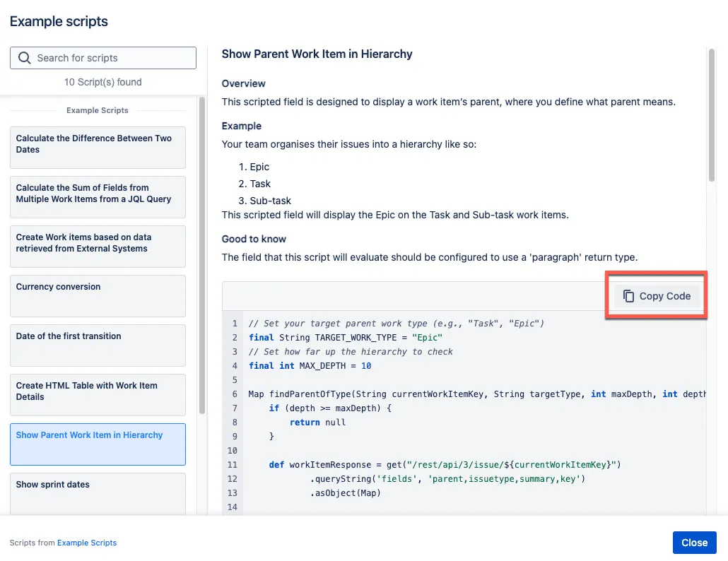Click the Copy Code button
The height and width of the screenshot is (561, 728).
click(x=657, y=296)
